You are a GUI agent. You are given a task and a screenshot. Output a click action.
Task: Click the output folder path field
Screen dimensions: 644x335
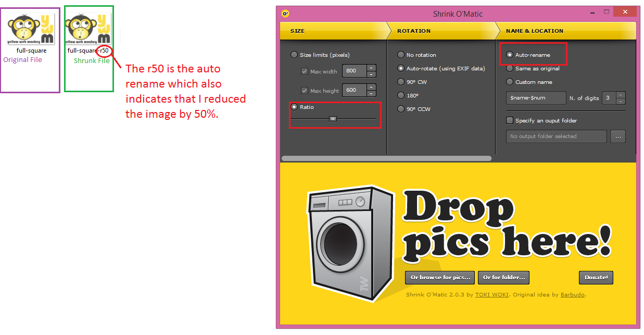[x=556, y=137]
